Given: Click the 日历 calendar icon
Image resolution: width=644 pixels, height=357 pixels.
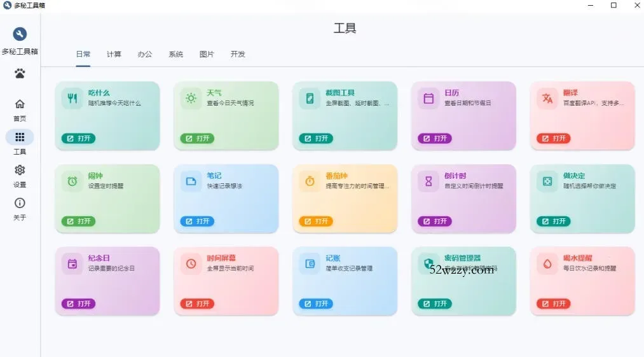Looking at the screenshot, I should (428, 98).
